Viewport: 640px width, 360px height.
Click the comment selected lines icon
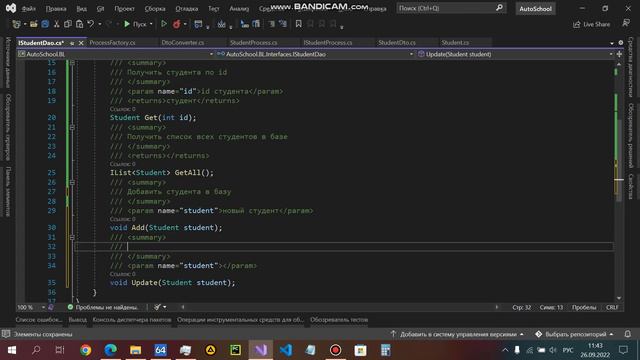(271, 24)
